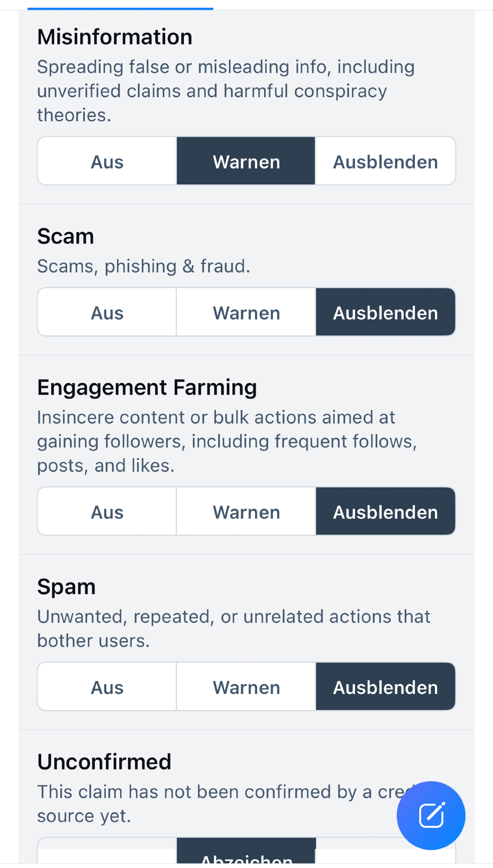Click the Scam description text
Screen dimensions: 493x868
point(144,266)
